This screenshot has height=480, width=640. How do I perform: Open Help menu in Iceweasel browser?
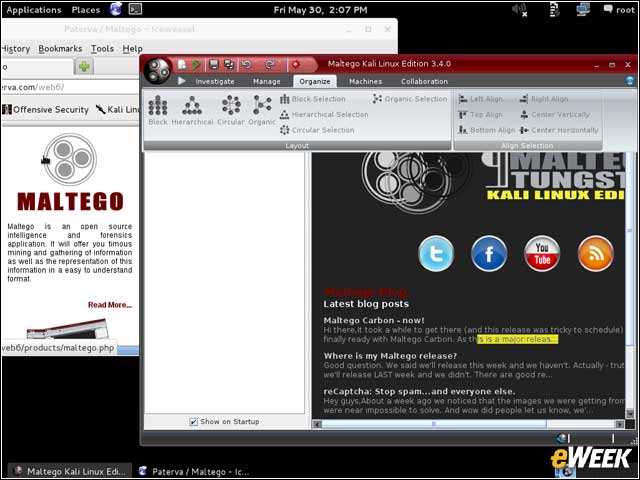pos(132,49)
